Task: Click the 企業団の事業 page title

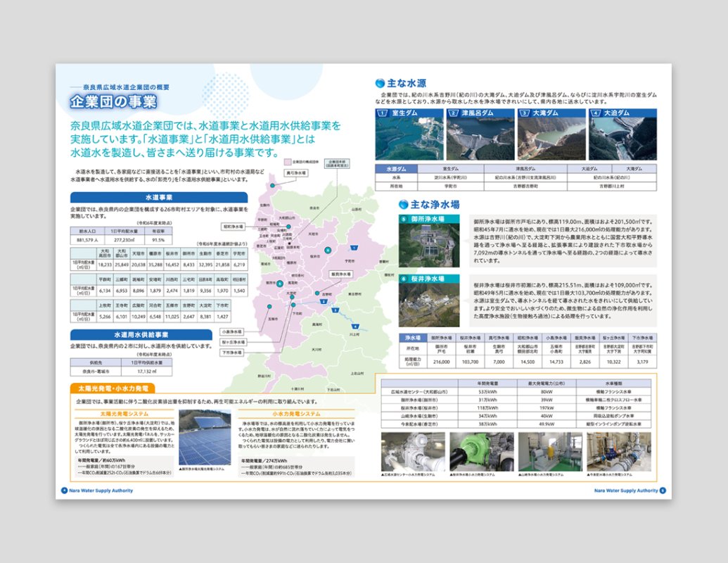Action: [114, 102]
